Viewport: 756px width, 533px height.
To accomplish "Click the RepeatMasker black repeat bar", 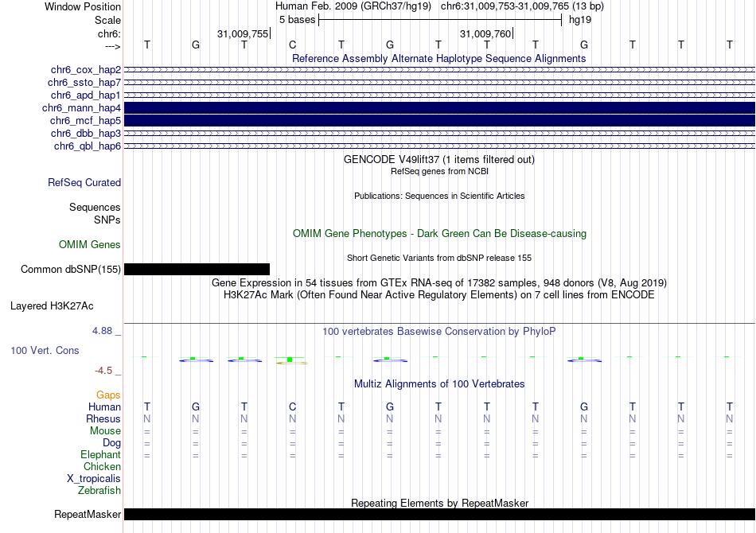I will (x=440, y=514).
